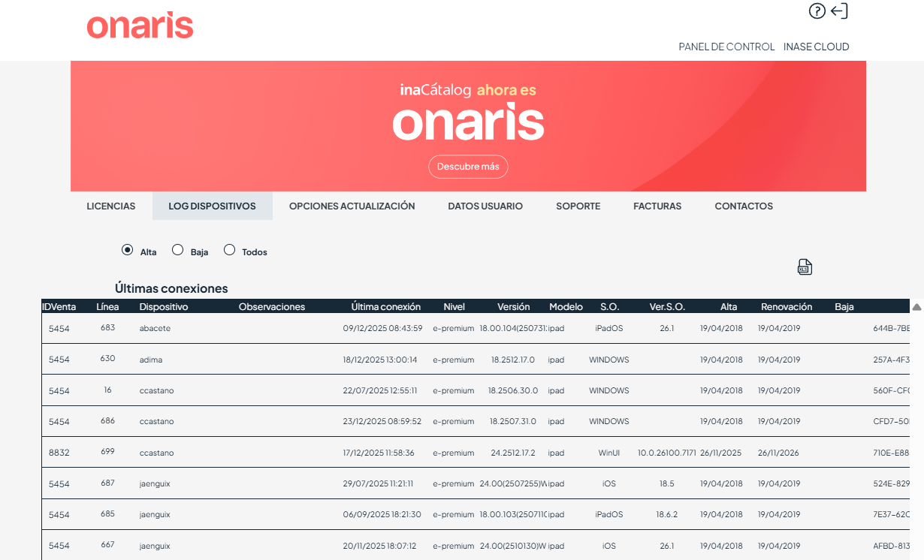
Task: Click the last Baja column header
Action: (x=844, y=306)
